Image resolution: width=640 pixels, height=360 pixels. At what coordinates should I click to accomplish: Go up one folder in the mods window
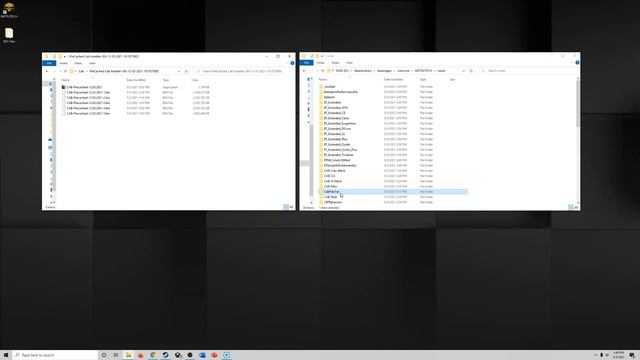(x=323, y=71)
